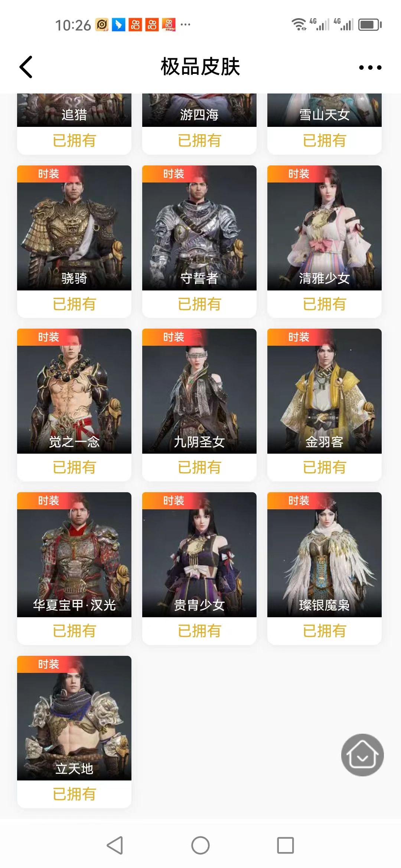Viewport: 401px width, 868px height.
Task: Open the 守誓者 armor skin thumbnail
Action: pyautogui.click(x=199, y=228)
